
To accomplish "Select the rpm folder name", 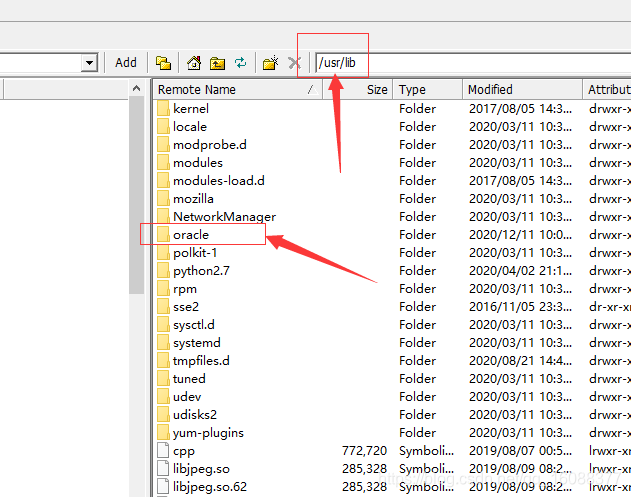I will (185, 289).
